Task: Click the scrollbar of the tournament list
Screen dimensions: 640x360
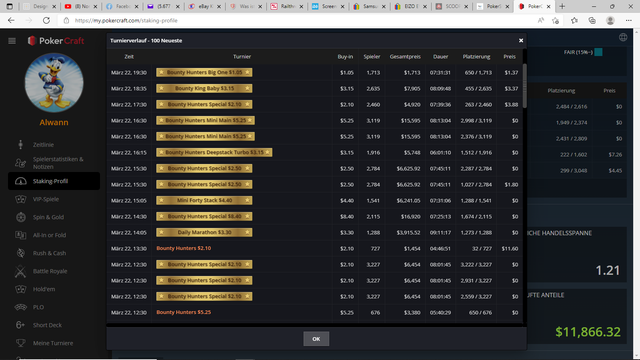Action: click(x=524, y=86)
